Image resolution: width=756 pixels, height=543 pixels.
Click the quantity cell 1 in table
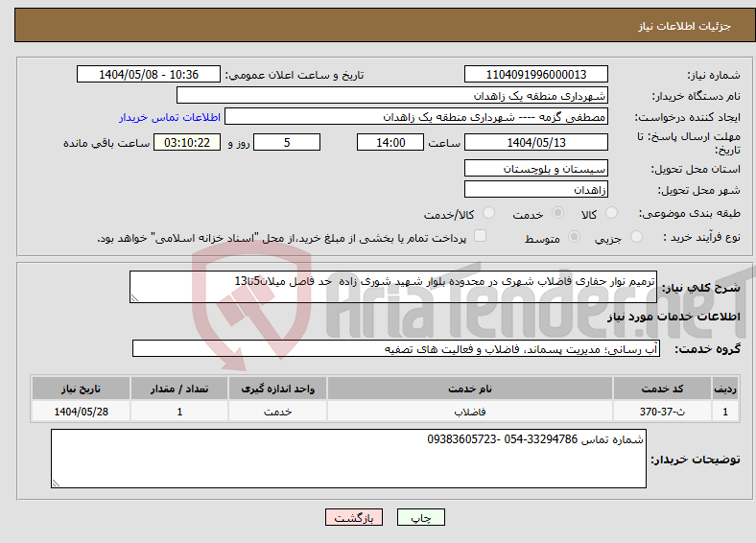(x=179, y=412)
